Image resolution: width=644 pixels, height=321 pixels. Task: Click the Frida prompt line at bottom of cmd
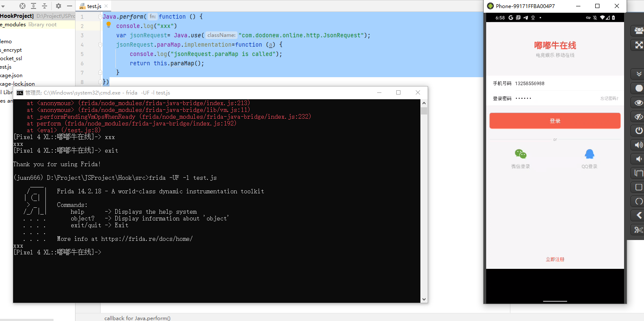tap(57, 252)
